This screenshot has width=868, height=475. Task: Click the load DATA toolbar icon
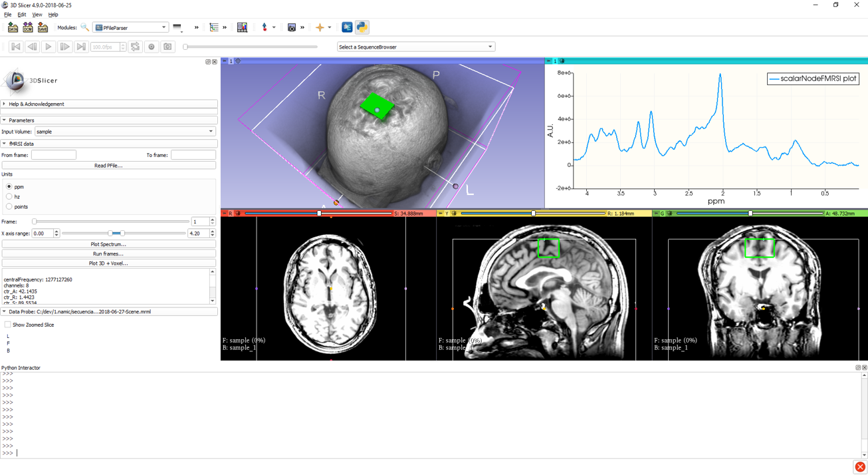13,27
